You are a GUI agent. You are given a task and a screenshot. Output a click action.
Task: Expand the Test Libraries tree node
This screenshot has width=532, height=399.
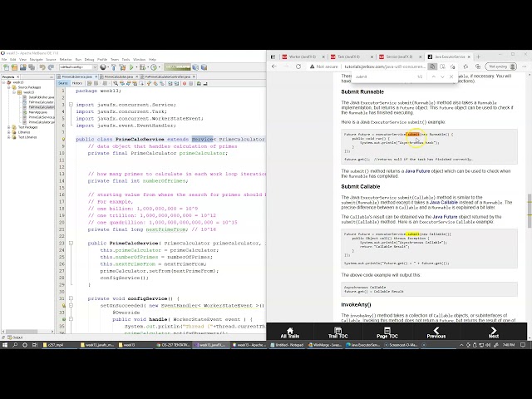click(9, 137)
